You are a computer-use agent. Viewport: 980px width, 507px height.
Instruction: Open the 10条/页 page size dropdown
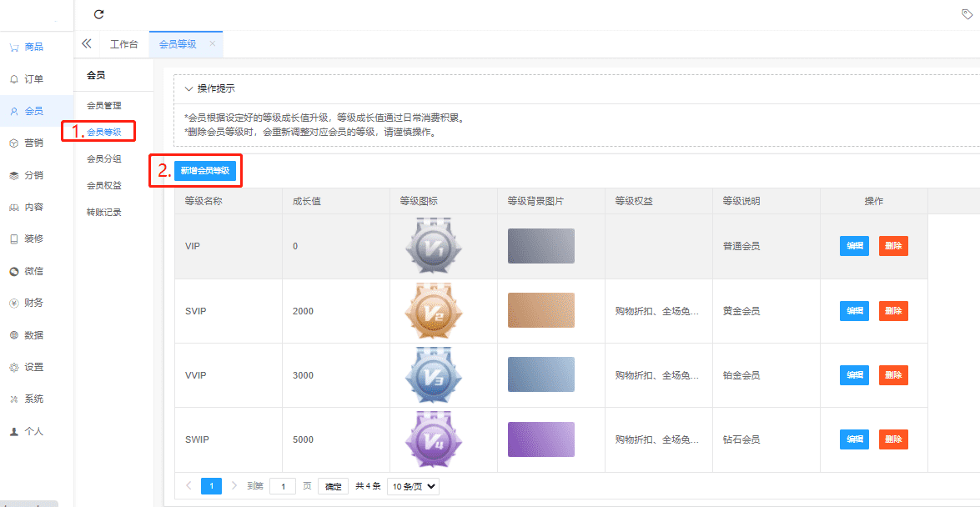click(415, 486)
